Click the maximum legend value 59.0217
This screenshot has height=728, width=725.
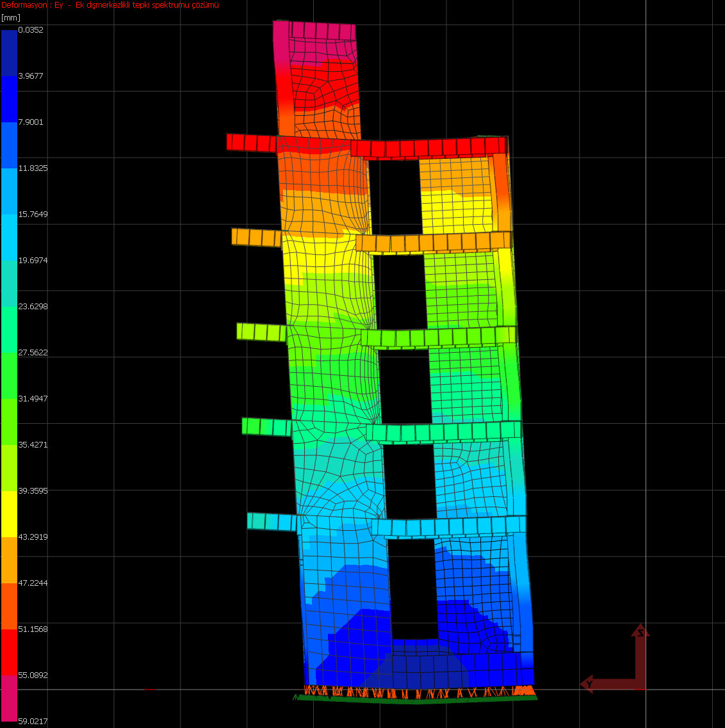[x=33, y=721]
